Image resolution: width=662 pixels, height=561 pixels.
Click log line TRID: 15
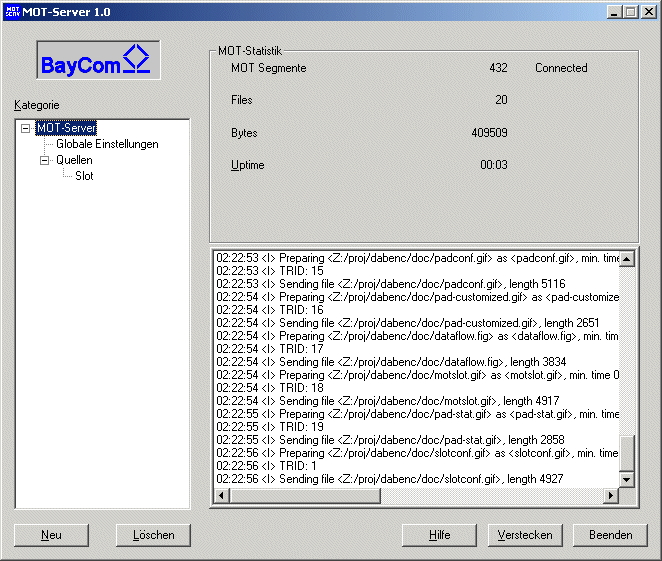pos(270,271)
